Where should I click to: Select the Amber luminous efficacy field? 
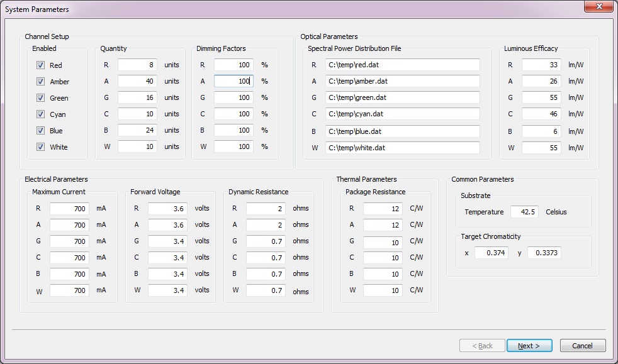pyautogui.click(x=542, y=81)
